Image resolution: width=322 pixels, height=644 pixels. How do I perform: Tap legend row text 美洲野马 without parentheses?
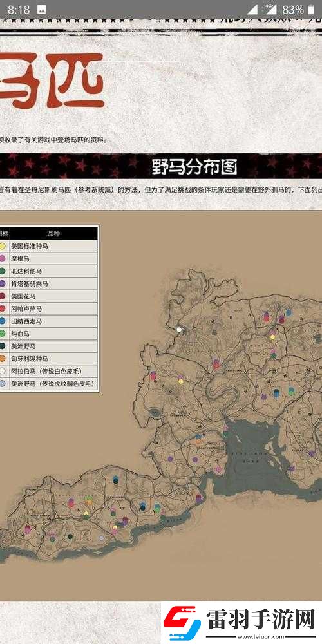point(23,346)
